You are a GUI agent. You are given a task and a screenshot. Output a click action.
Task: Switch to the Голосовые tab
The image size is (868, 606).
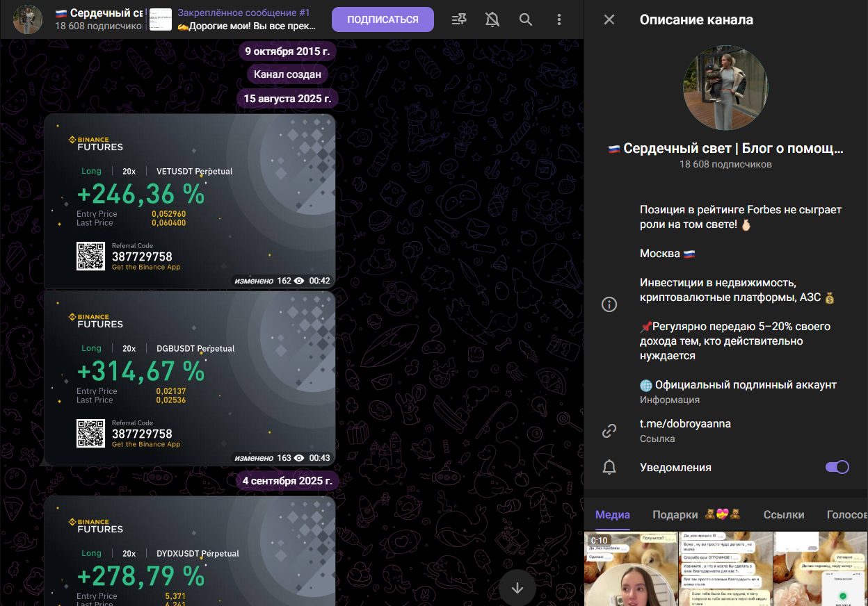point(847,514)
